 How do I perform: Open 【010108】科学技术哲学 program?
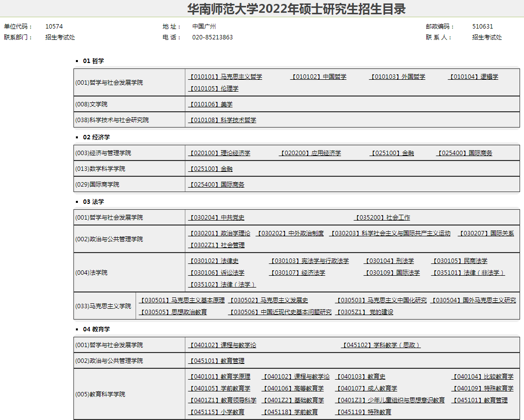pos(222,120)
